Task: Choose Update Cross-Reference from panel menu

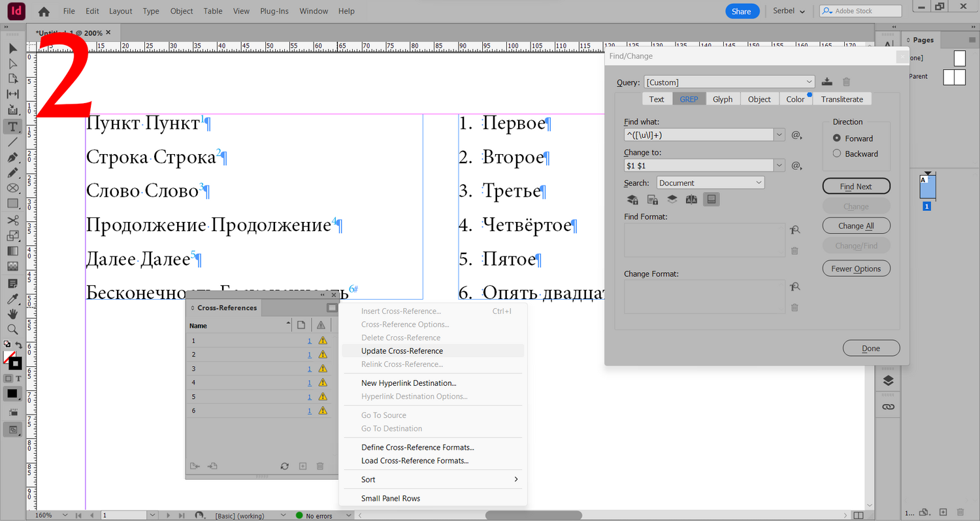Action: pos(402,351)
